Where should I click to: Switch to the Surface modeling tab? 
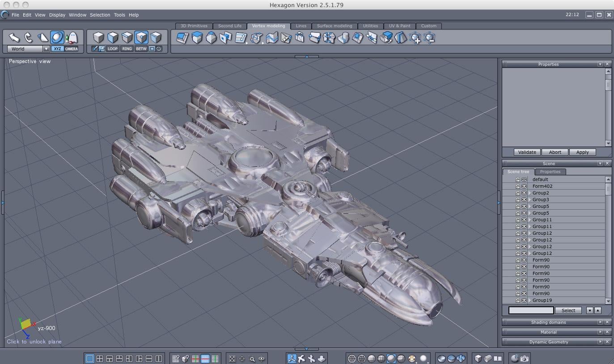335,26
